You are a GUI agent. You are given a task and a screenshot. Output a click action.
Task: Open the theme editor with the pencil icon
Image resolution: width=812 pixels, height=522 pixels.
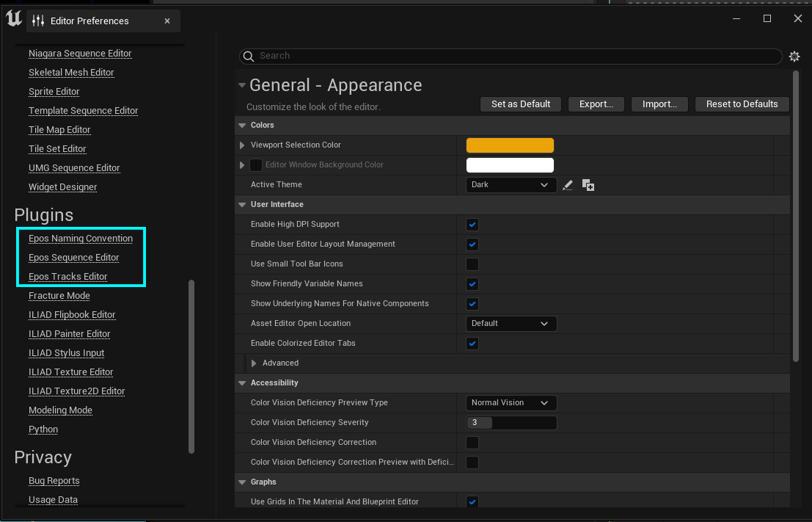click(568, 185)
